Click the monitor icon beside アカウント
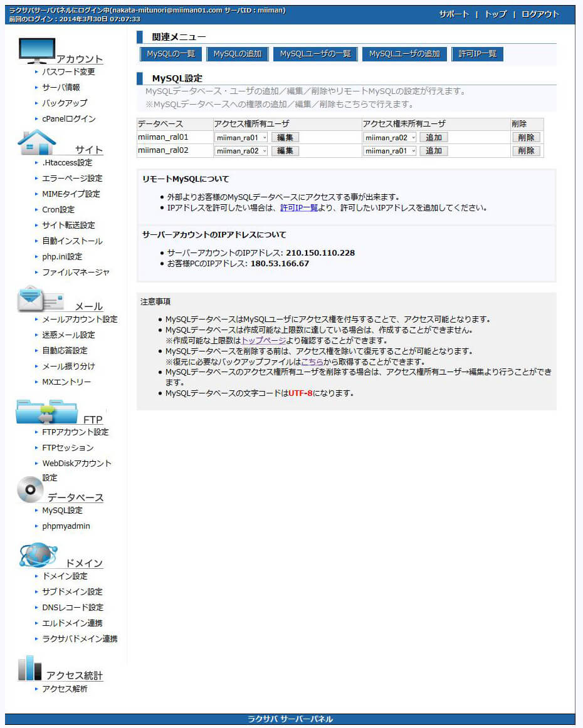583x728 pixels. click(x=37, y=51)
